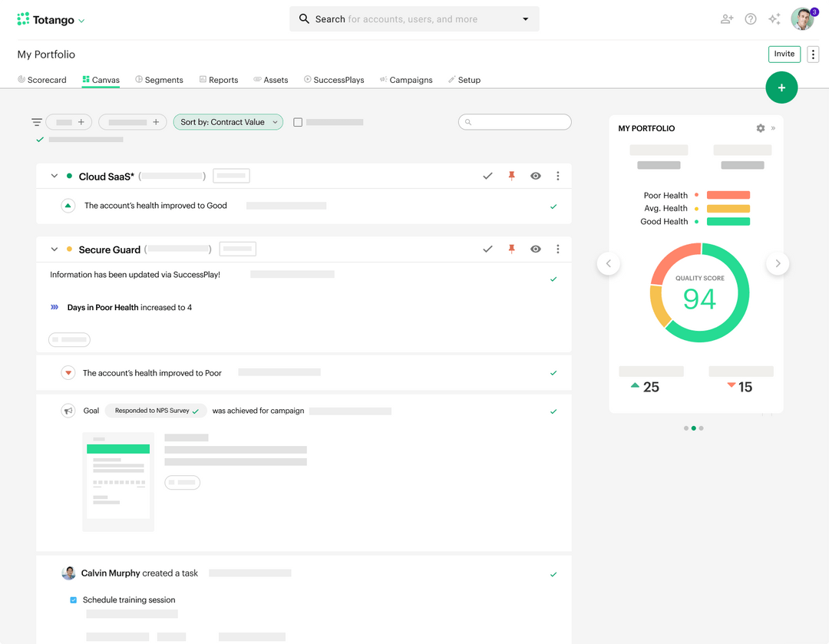The height and width of the screenshot is (644, 829).
Task: Open the filter icon above the feed
Action: tap(36, 121)
